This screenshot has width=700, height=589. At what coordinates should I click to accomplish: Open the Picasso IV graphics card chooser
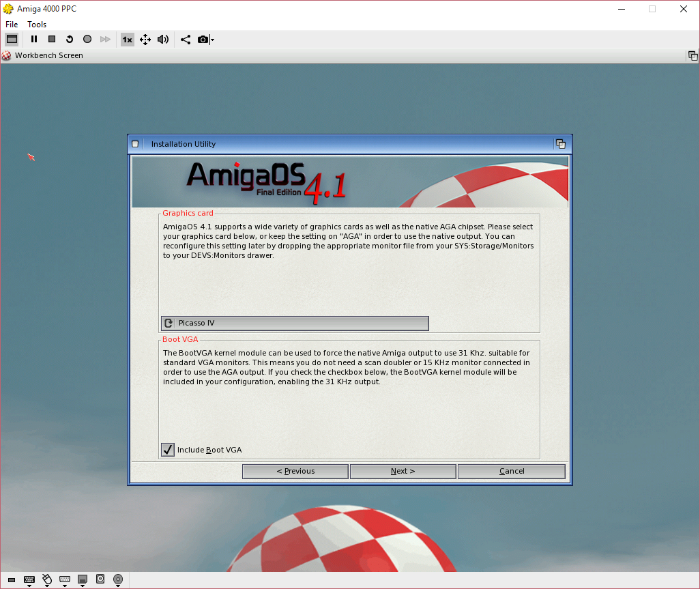coord(295,324)
